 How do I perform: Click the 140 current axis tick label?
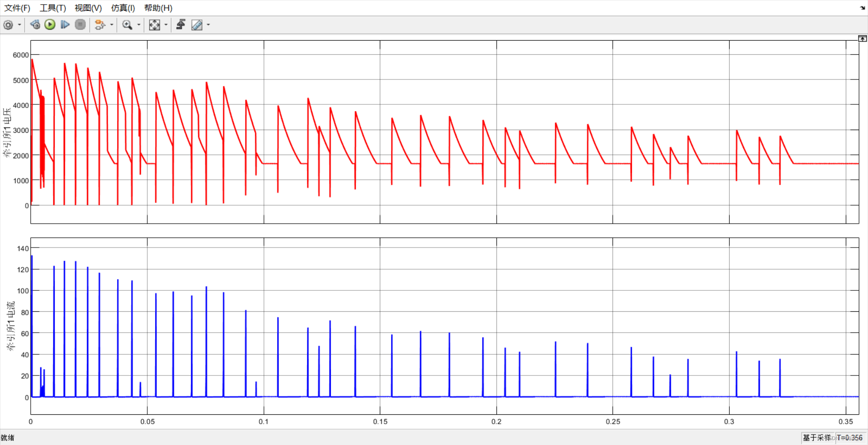23,248
